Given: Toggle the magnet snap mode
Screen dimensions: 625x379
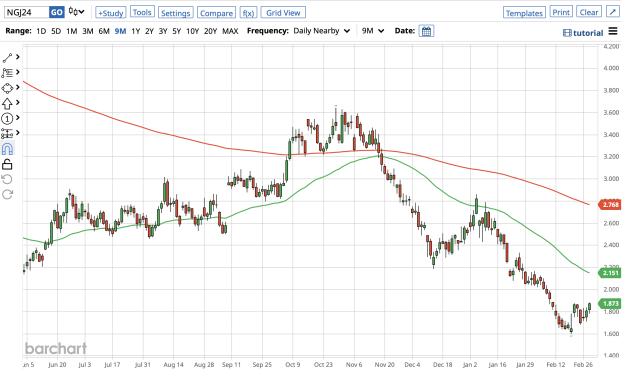Looking at the screenshot, I should point(8,149).
